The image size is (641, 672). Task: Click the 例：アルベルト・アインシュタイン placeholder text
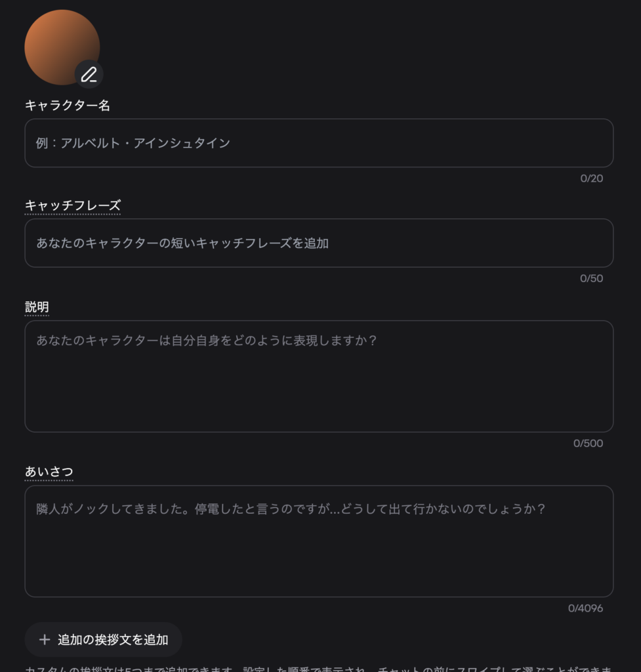point(133,143)
